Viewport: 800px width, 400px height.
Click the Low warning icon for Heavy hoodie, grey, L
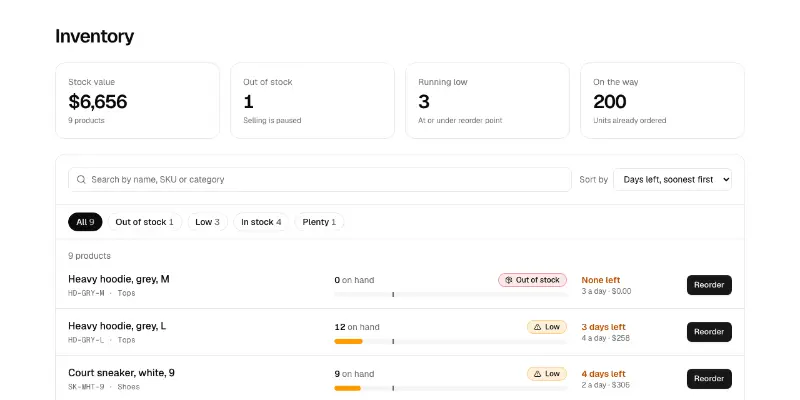(537, 327)
